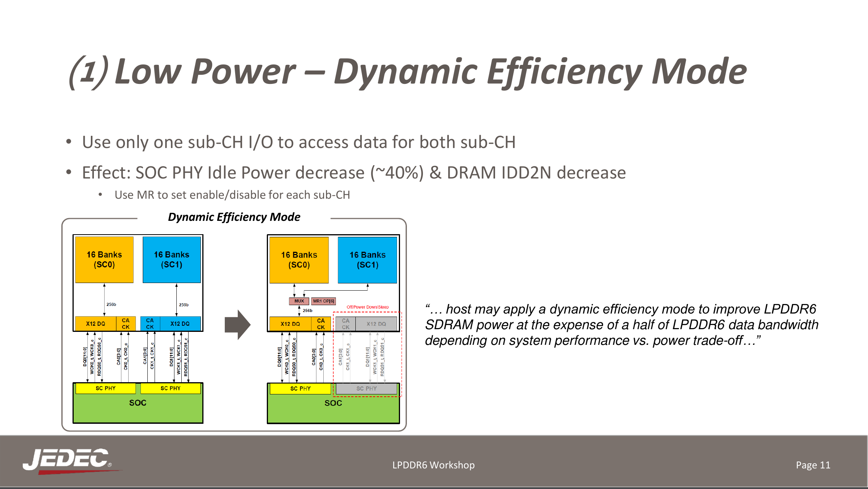Click the blue CA CK block in left diagram

(x=150, y=323)
